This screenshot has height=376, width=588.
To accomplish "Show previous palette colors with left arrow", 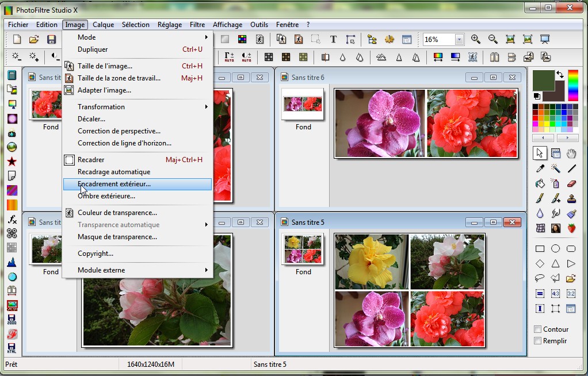I will click(x=543, y=137).
